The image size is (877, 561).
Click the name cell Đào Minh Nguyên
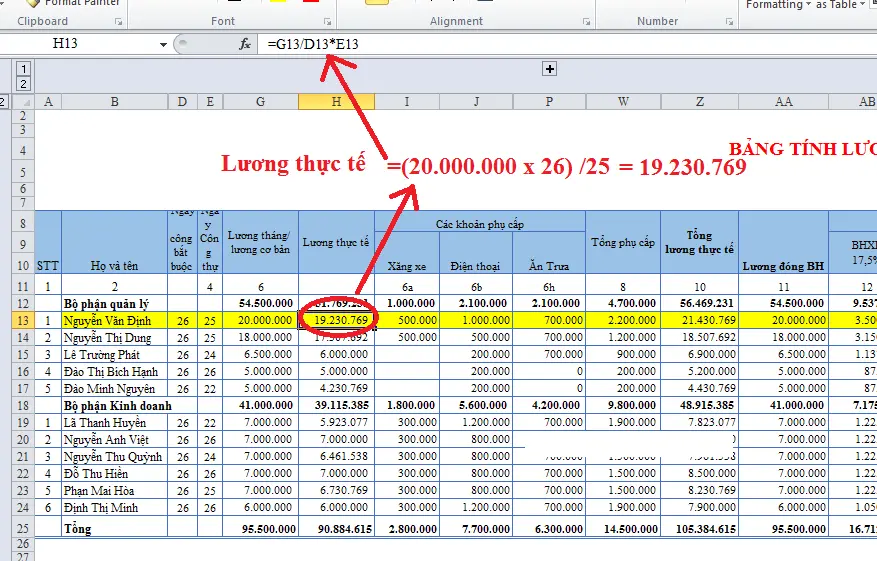pyautogui.click(x=115, y=389)
